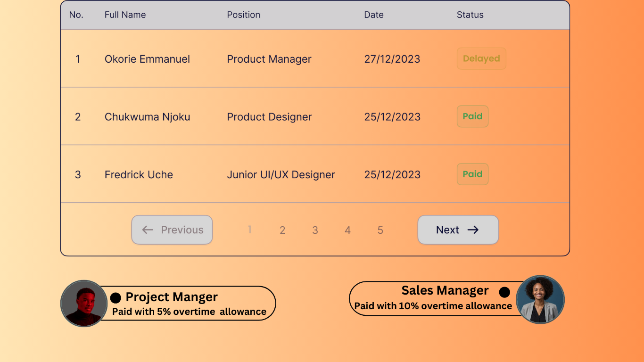The height and width of the screenshot is (362, 644).
Task: Click row number 2 cell
Action: (78, 117)
